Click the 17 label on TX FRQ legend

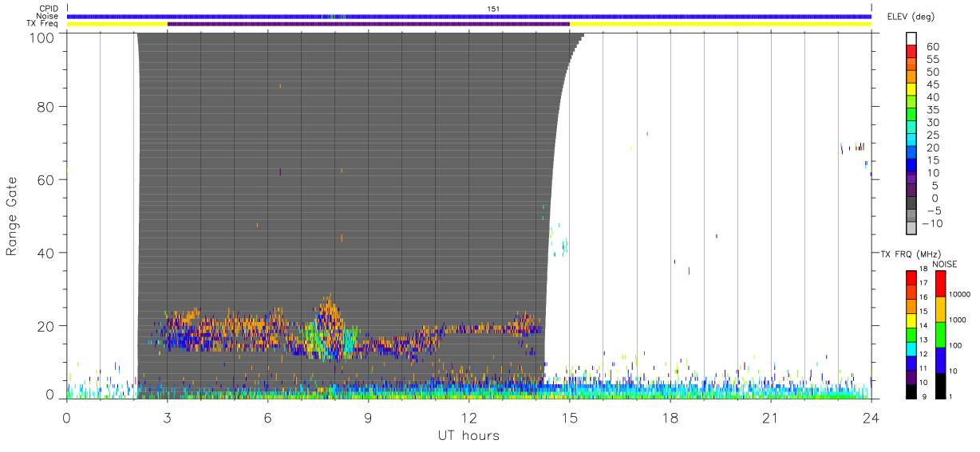[923, 283]
